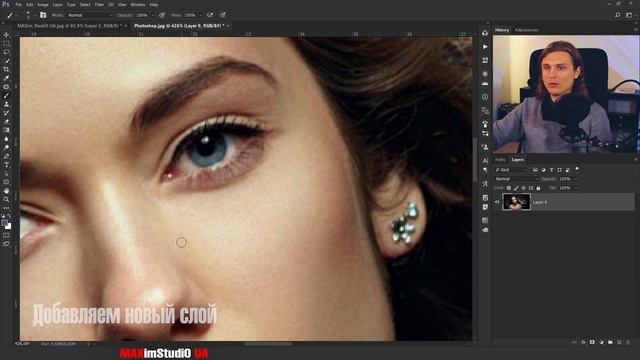Image resolution: width=640 pixels, height=360 pixels.
Task: Open the Filter menu
Action: (99, 4)
